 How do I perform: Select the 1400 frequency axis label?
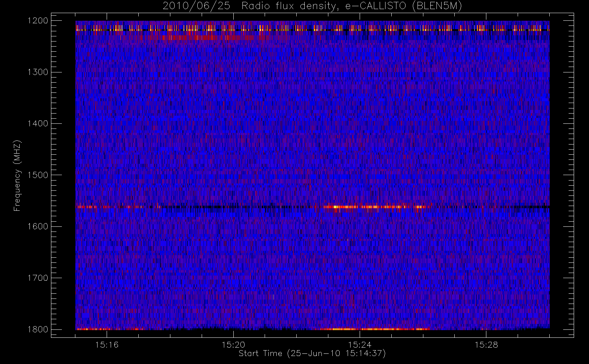38,124
